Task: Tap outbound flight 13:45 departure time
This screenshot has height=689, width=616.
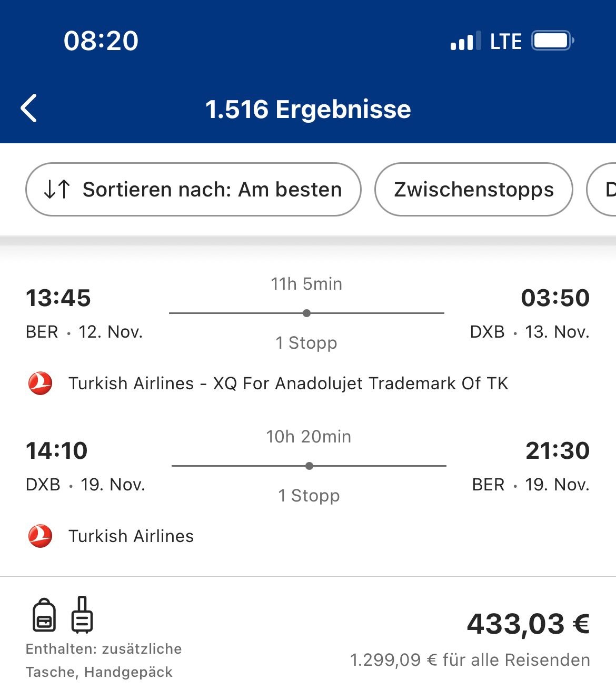Action: point(58,298)
